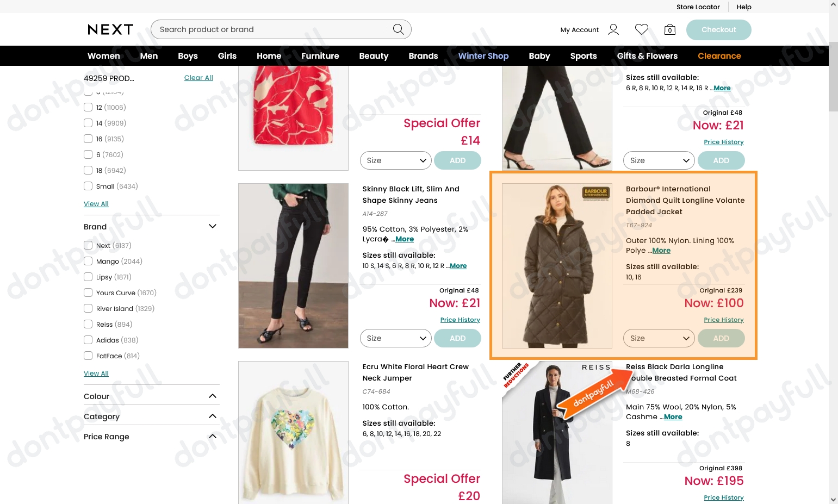The image size is (838, 504).
Task: Tick the Reiss brand checkbox
Action: coord(88,324)
